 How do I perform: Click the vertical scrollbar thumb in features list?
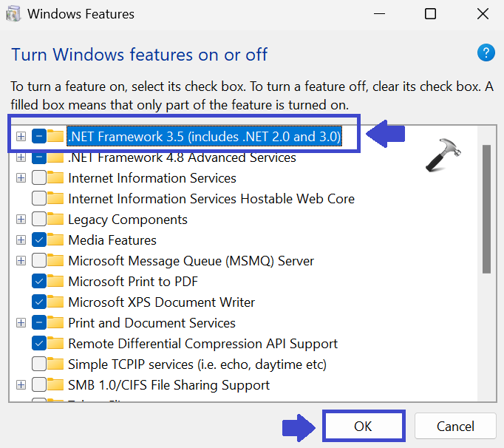pos(486,209)
